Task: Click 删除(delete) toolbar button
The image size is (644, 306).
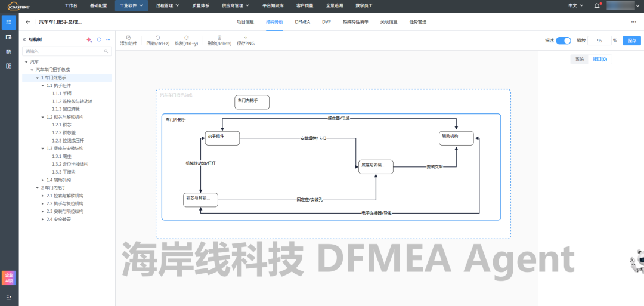Action: (219, 40)
